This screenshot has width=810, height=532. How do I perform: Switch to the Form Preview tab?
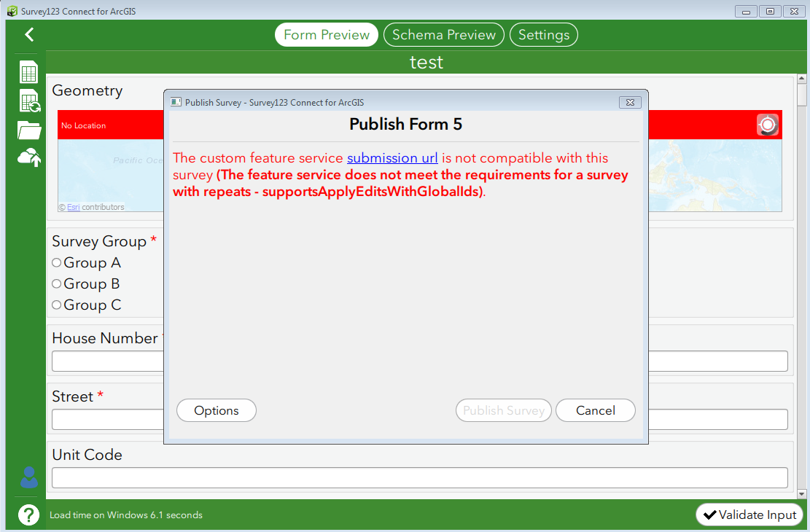tap(327, 34)
